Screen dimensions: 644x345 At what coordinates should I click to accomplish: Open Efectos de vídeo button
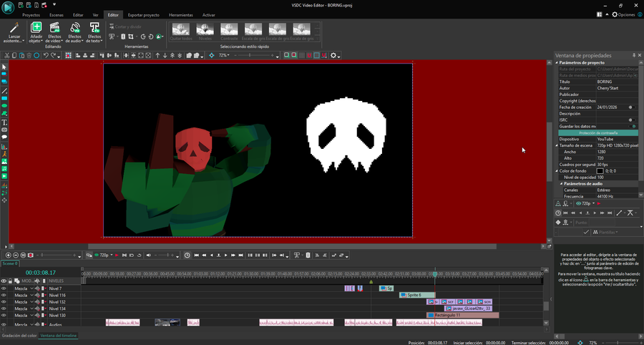54,32
